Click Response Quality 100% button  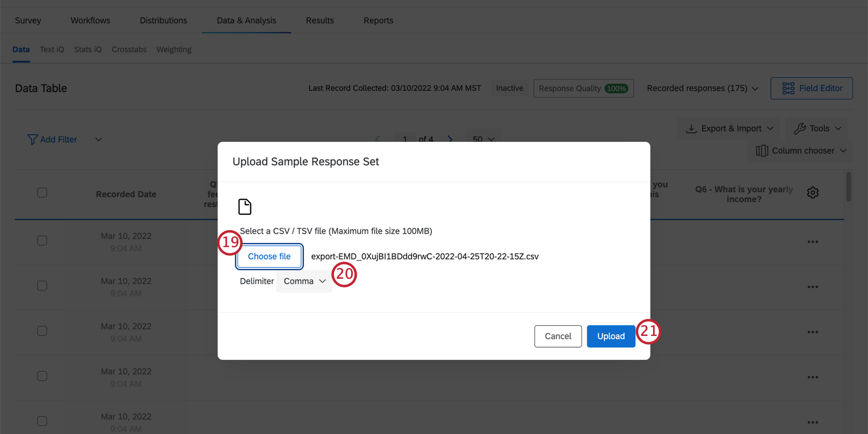[584, 88]
